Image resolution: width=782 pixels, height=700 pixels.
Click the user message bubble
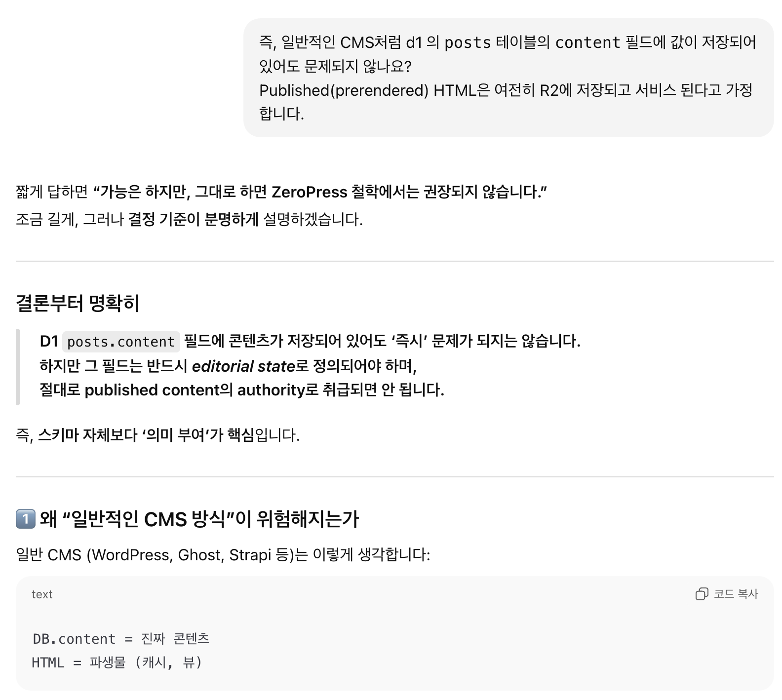(508, 78)
